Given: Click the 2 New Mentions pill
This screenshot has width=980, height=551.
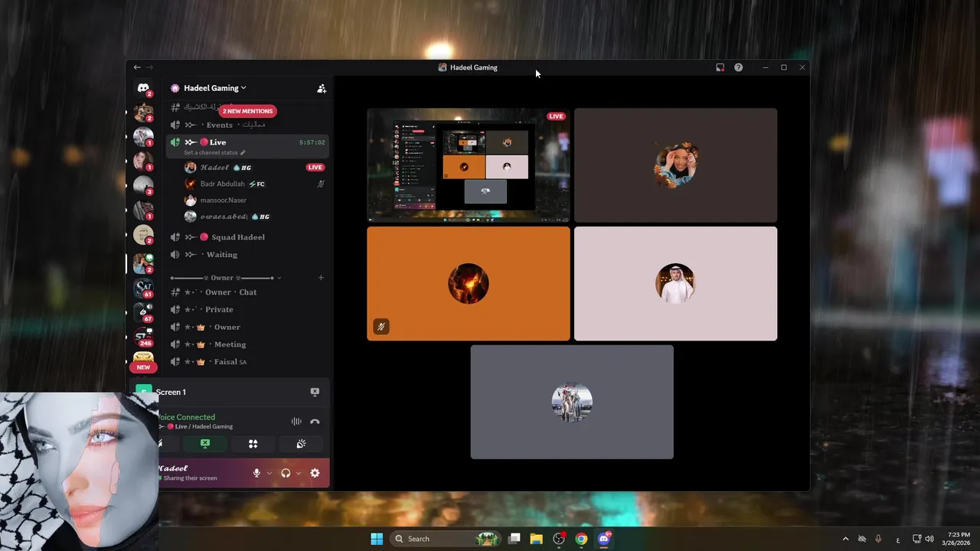Looking at the screenshot, I should [x=247, y=111].
